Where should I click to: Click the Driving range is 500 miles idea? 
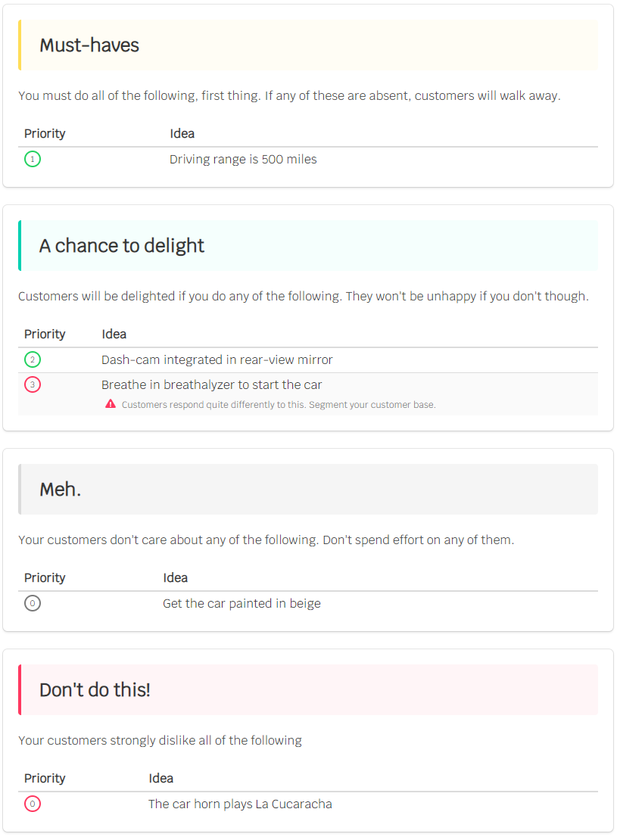tap(243, 159)
